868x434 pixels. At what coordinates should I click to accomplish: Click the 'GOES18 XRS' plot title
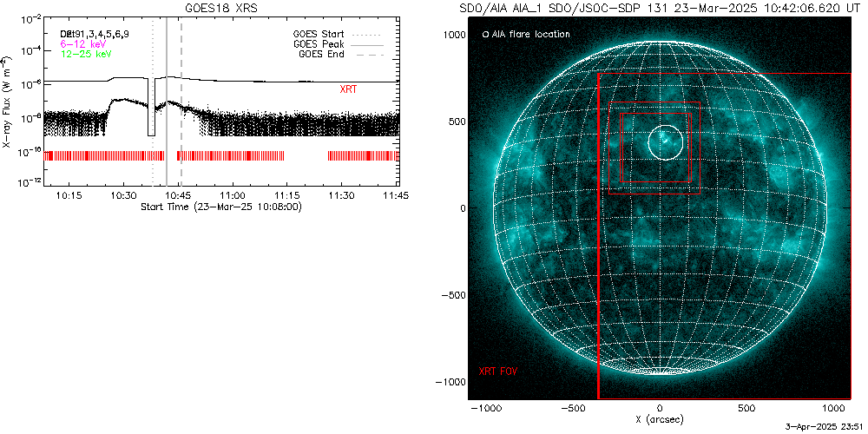(x=220, y=10)
